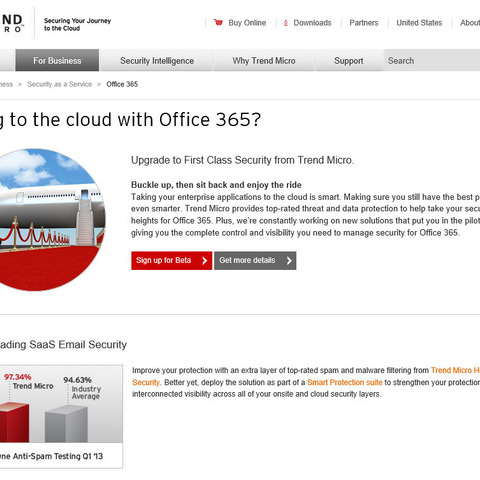Click the anti-spam testing chart image
Screen dimensions: 480x480
(x=60, y=416)
